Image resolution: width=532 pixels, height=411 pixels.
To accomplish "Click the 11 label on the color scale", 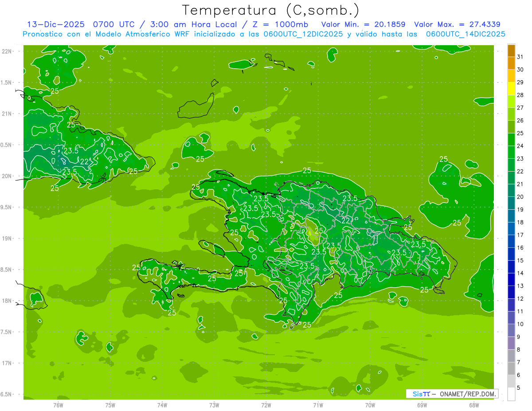I will pyautogui.click(x=520, y=311).
